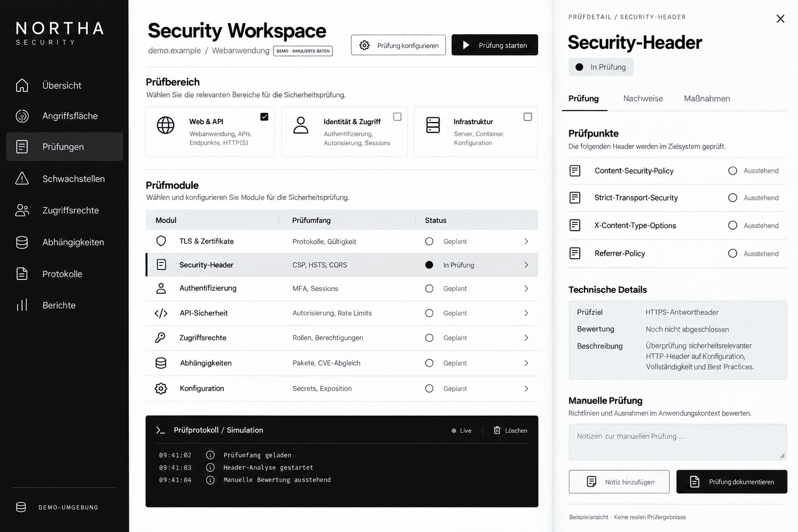The width and height of the screenshot is (798, 532).
Task: Click the Protokolle document icon in sidebar
Action: [22, 274]
